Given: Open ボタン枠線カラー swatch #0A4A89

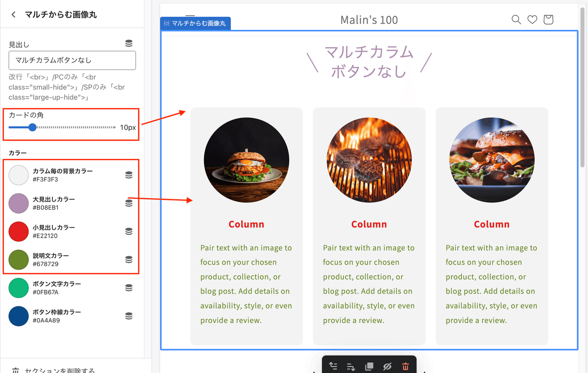Looking at the screenshot, I should tap(19, 316).
